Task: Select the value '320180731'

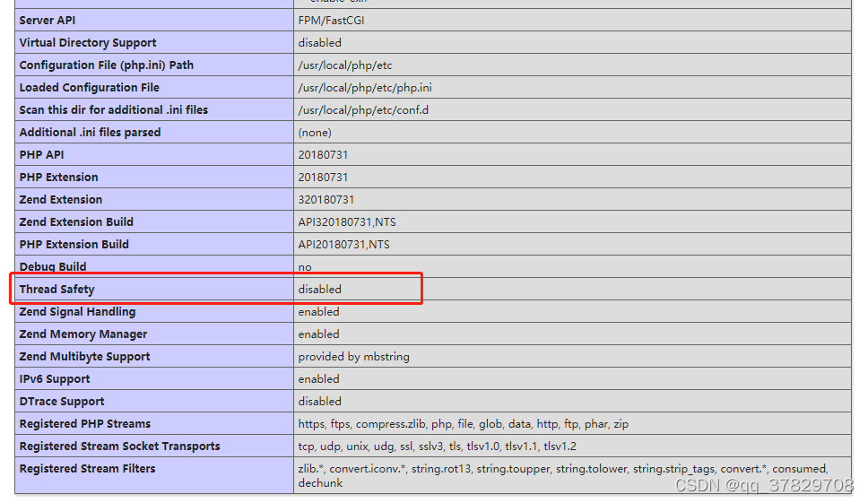Action: point(326,200)
